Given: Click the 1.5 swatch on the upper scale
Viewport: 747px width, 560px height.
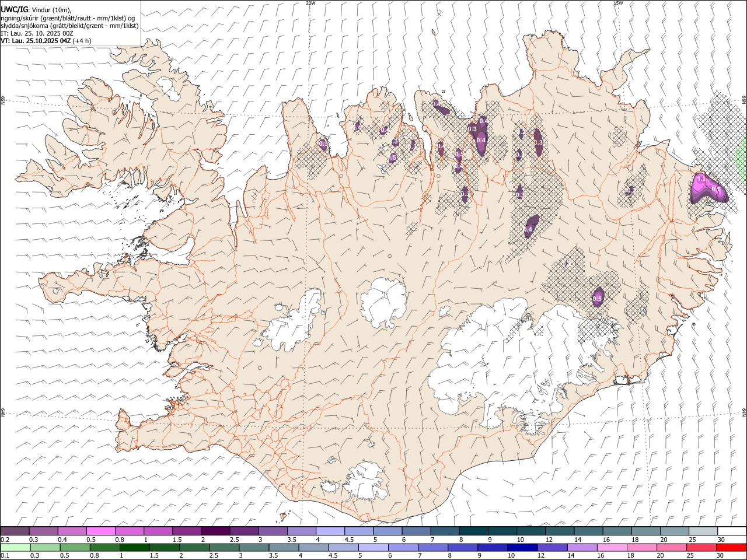Looking at the screenshot, I should click(x=187, y=531).
